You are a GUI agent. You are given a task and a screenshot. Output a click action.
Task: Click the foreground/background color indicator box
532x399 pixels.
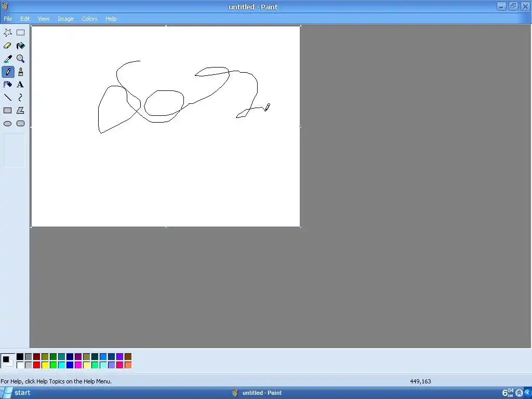tap(8, 361)
